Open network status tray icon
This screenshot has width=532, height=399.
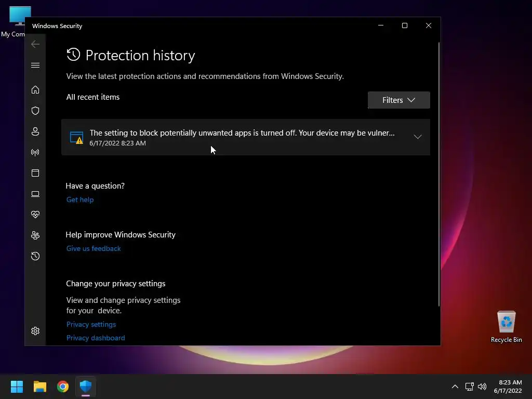click(x=470, y=387)
